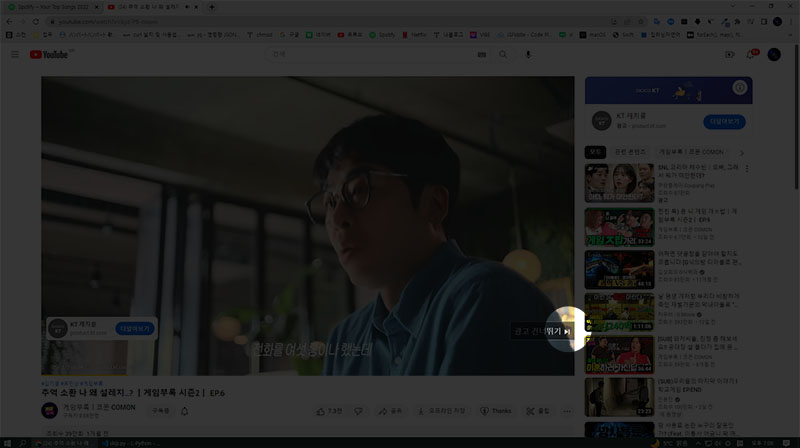Open the macOS bookmark
This screenshot has width=800, height=448.
point(592,35)
